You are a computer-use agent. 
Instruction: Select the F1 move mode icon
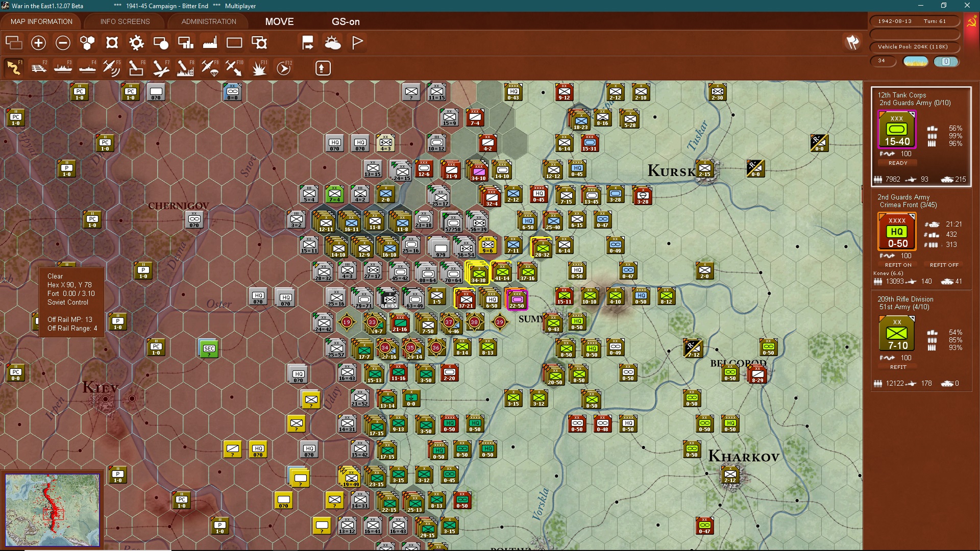tap(14, 67)
